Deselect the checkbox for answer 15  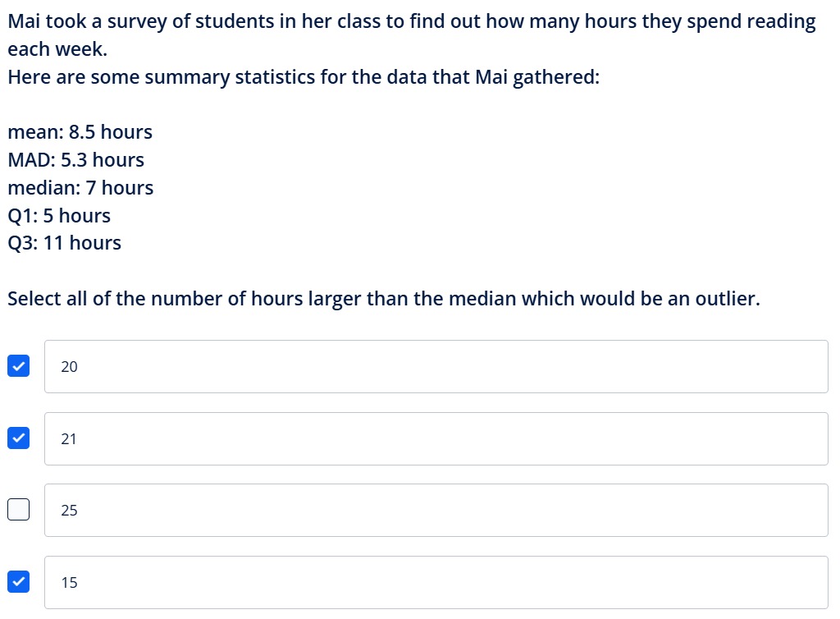coord(18,581)
